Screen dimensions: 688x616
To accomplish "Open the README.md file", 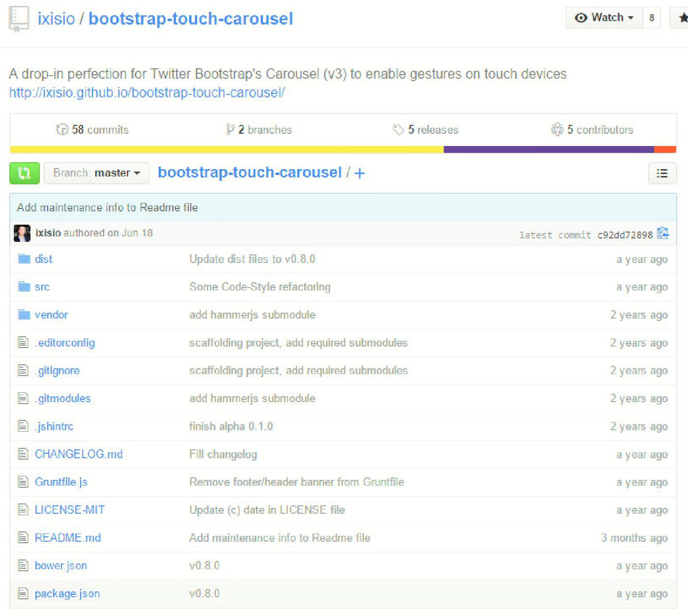I will [x=68, y=538].
